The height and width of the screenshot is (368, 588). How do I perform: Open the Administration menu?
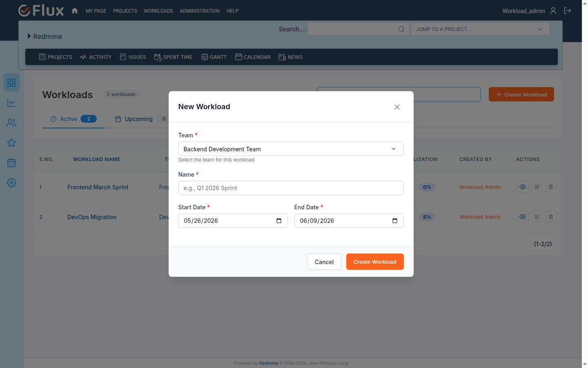[200, 11]
